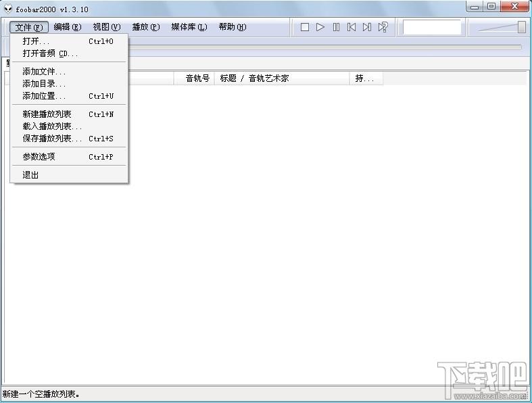The width and height of the screenshot is (532, 403).
Task: Maximize the foobar2000 window
Action: (491, 7)
